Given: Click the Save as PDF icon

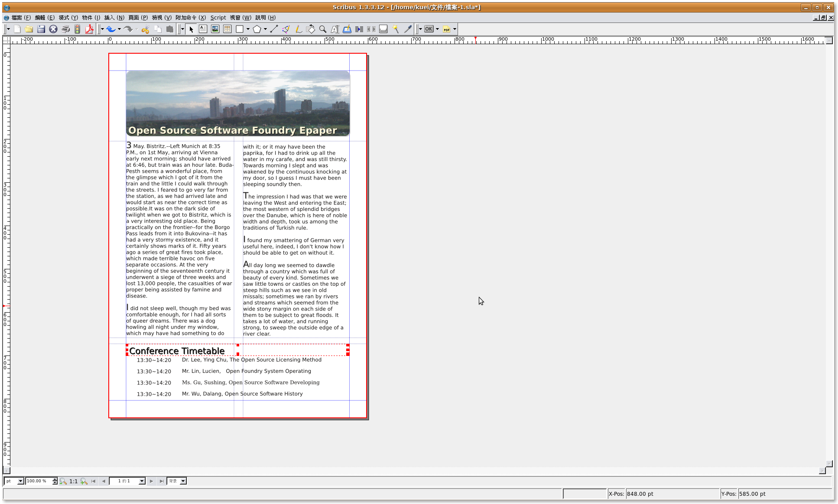Looking at the screenshot, I should pos(89,29).
